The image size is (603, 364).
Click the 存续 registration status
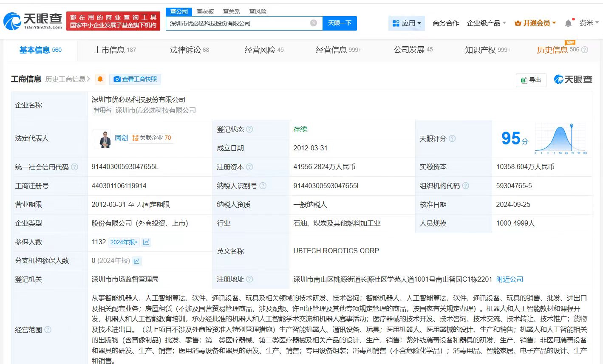click(x=300, y=129)
